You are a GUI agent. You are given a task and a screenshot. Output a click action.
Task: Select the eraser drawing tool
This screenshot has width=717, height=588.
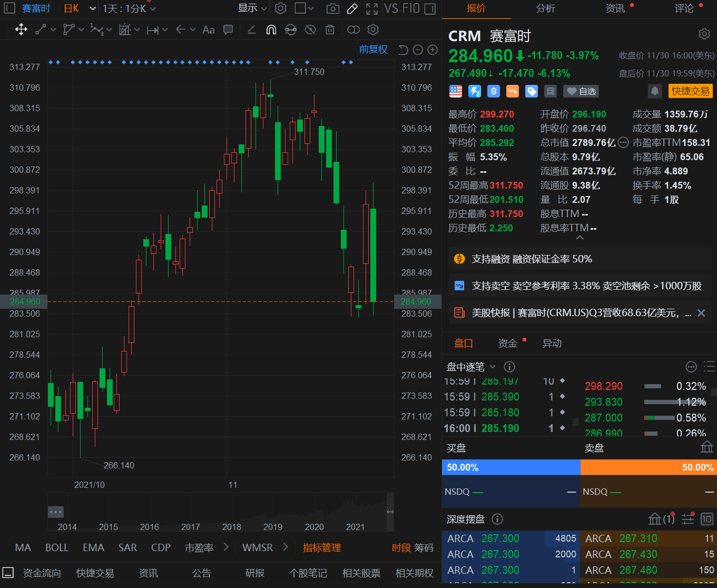[x=252, y=30]
